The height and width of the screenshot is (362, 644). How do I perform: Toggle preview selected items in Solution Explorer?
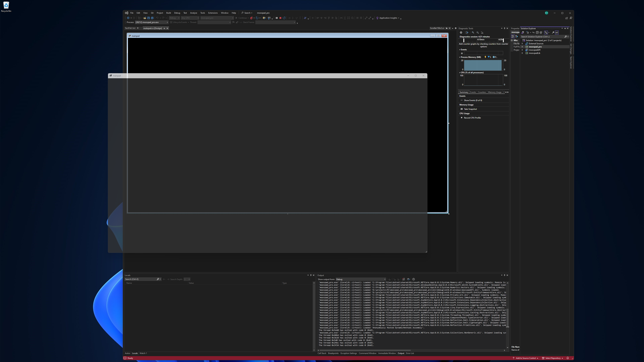click(x=557, y=33)
